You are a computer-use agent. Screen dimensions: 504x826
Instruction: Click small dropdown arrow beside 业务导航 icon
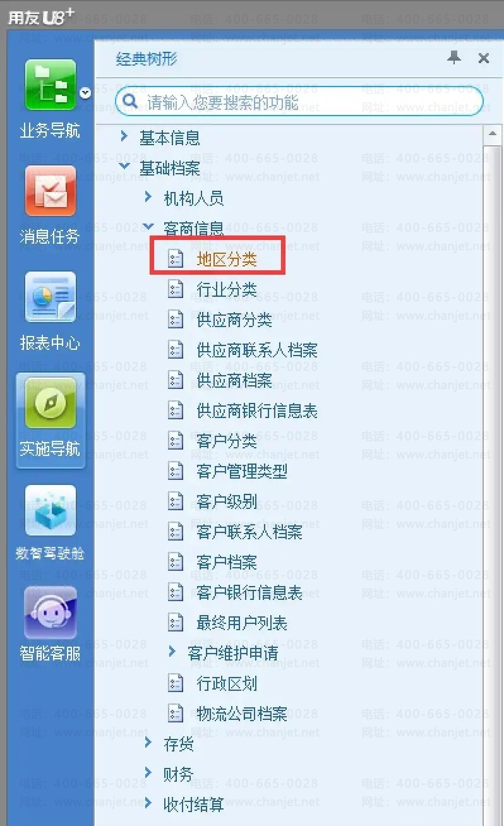[85, 93]
